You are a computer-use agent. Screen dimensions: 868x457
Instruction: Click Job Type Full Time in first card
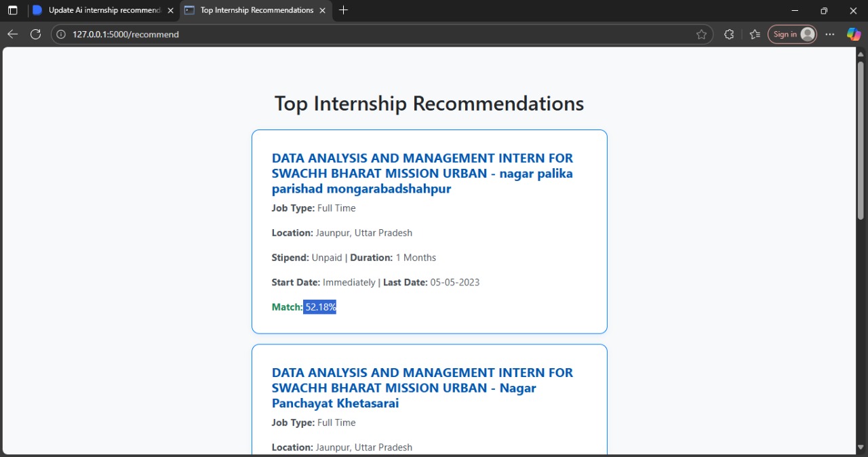coord(314,208)
